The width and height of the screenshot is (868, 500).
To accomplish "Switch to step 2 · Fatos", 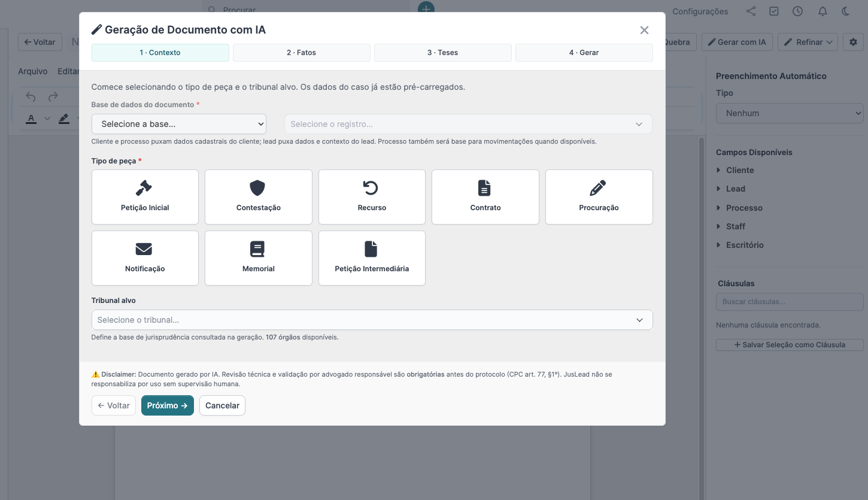I will tap(302, 53).
